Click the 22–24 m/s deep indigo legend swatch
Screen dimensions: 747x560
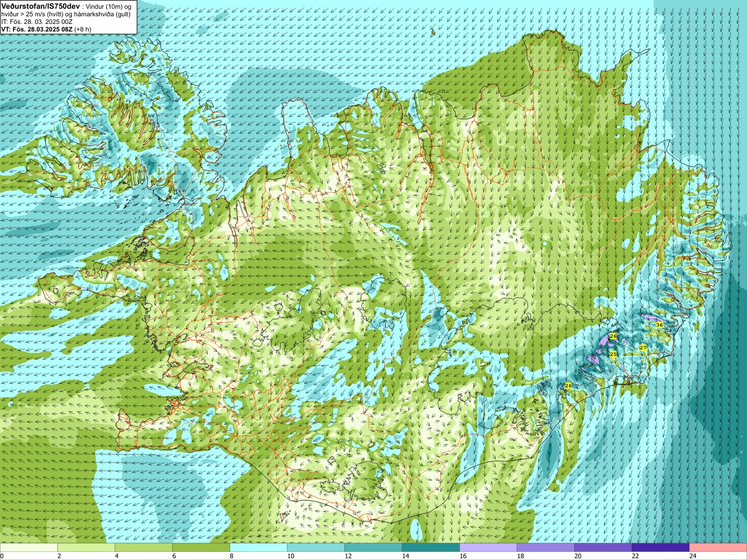point(661,548)
